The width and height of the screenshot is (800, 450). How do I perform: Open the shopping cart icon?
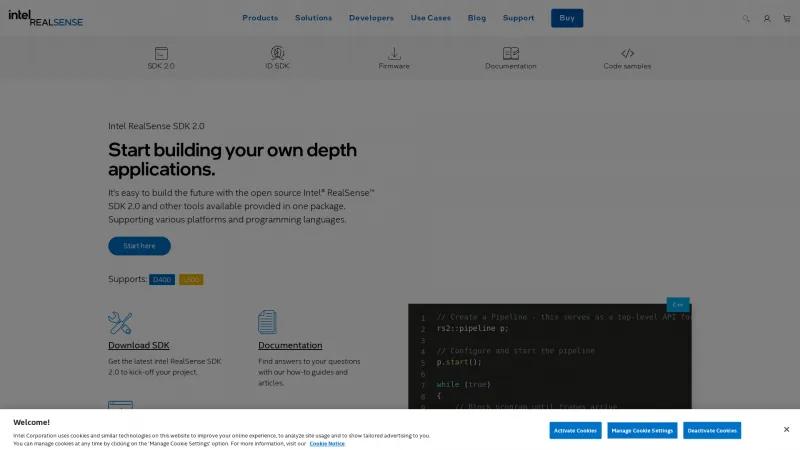(787, 18)
